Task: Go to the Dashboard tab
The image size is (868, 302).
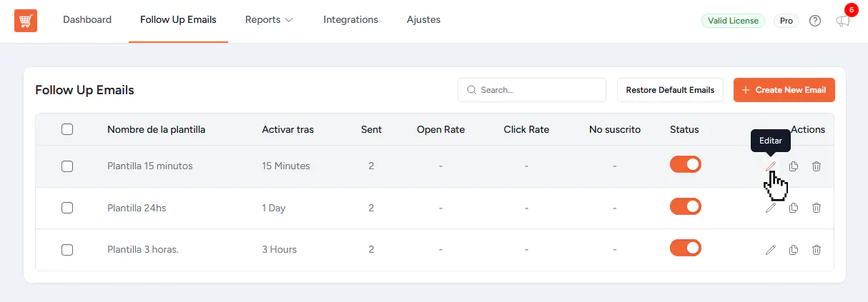Action: [87, 20]
